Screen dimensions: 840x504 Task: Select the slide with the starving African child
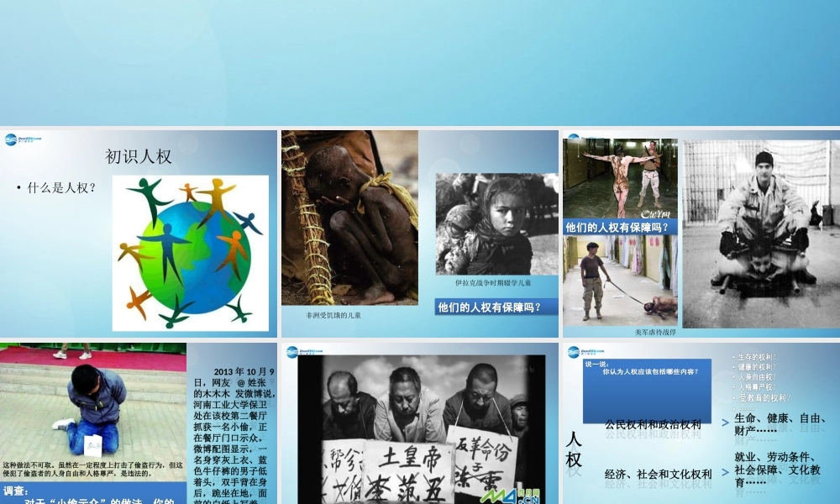pos(419,234)
